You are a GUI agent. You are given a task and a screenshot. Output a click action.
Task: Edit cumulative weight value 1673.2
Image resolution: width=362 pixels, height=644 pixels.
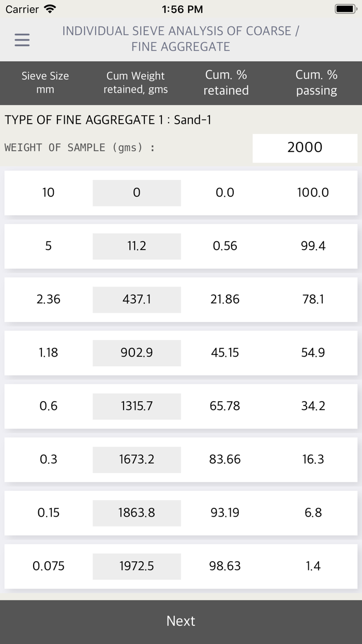137,460
